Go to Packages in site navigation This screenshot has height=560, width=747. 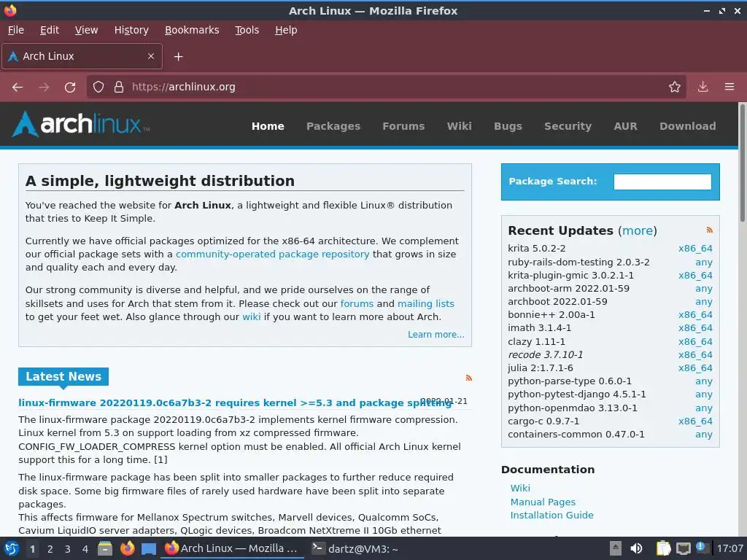pyautogui.click(x=333, y=126)
